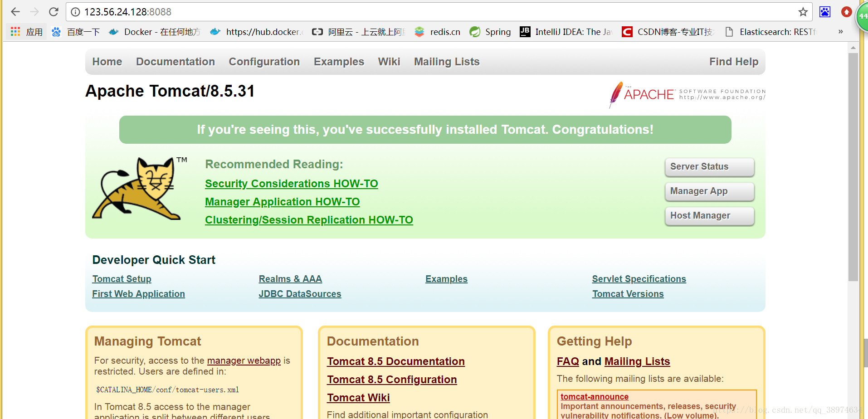The height and width of the screenshot is (419, 868).
Task: Open the hub.docker bookmark
Action: pyautogui.click(x=257, y=32)
